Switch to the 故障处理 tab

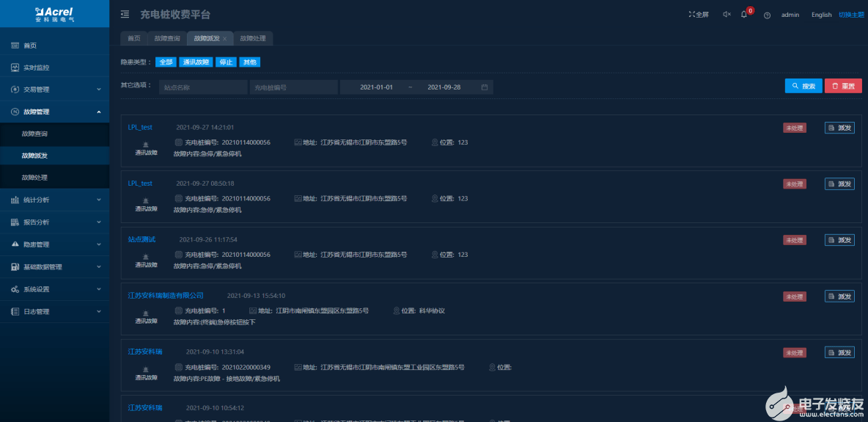[253, 38]
